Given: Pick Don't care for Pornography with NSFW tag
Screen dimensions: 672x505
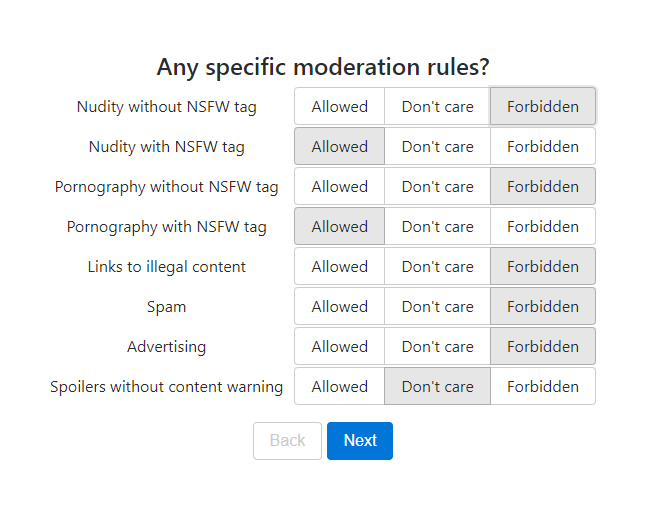Looking at the screenshot, I should pos(437,226).
